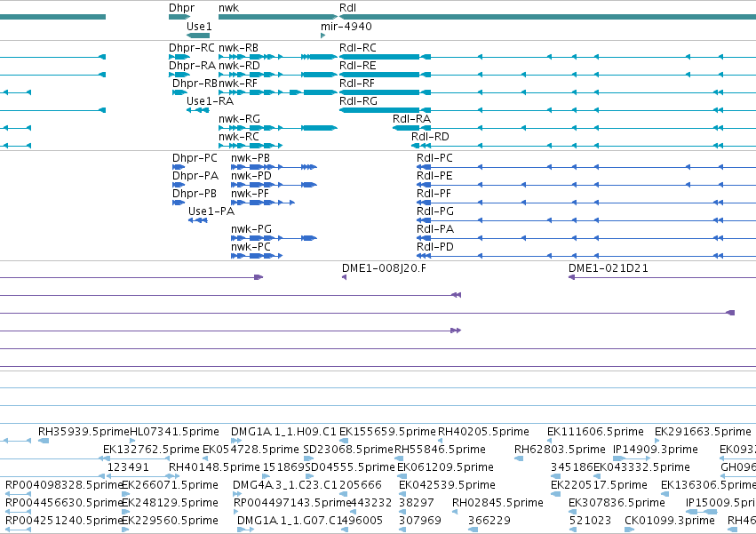
Task: Open the RH02845.5prime EST label
Action: pyautogui.click(x=497, y=503)
